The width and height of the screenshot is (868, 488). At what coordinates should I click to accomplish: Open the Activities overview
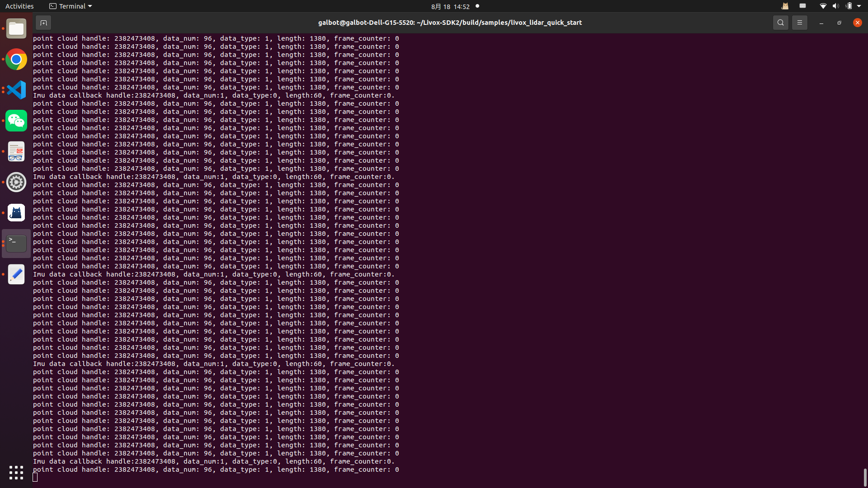(x=19, y=6)
